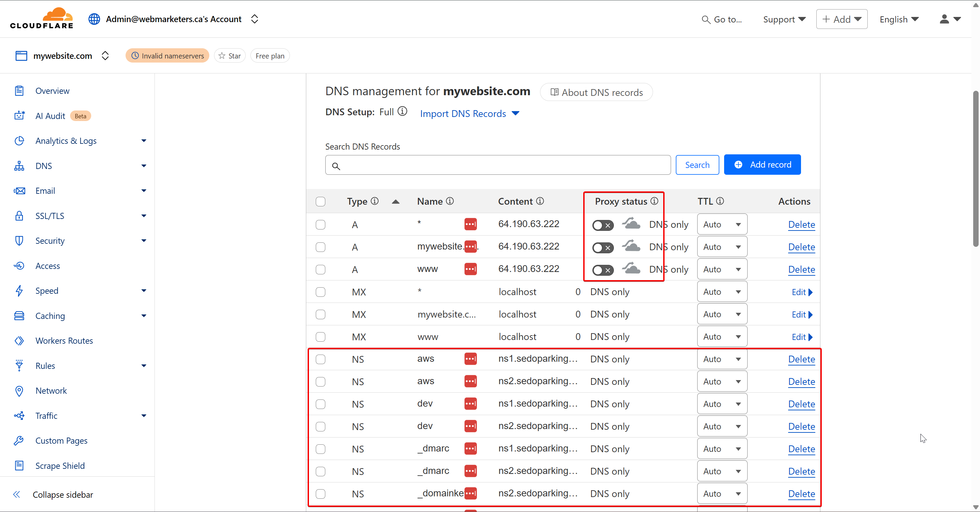Click the Scrape Shield icon
This screenshot has width=980, height=512.
(19, 466)
